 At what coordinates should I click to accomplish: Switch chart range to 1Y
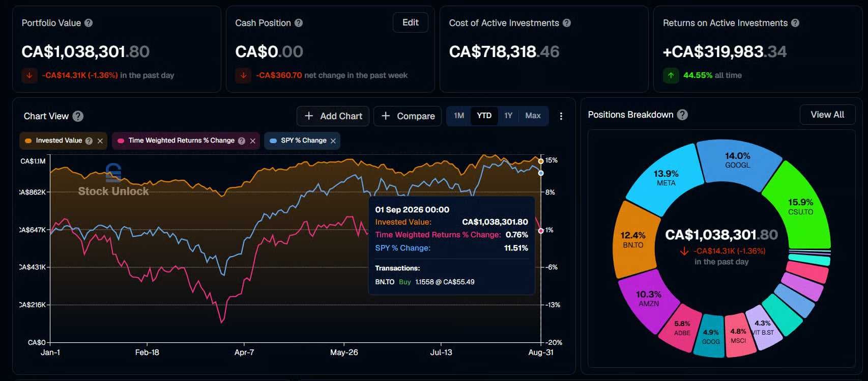click(x=508, y=116)
